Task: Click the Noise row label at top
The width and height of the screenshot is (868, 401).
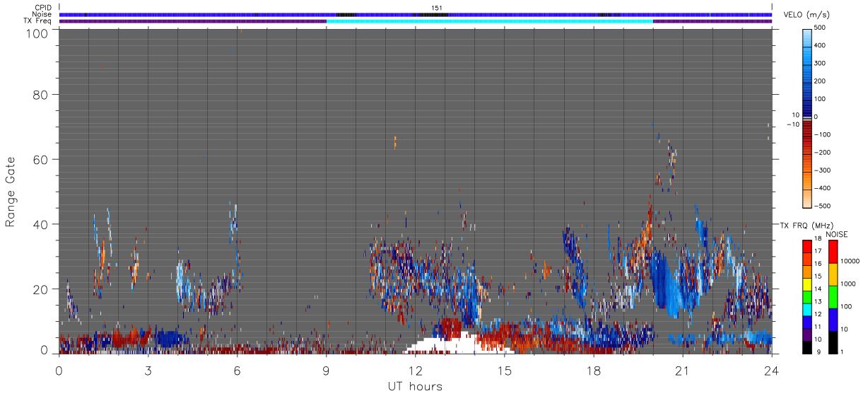Action: click(42, 14)
